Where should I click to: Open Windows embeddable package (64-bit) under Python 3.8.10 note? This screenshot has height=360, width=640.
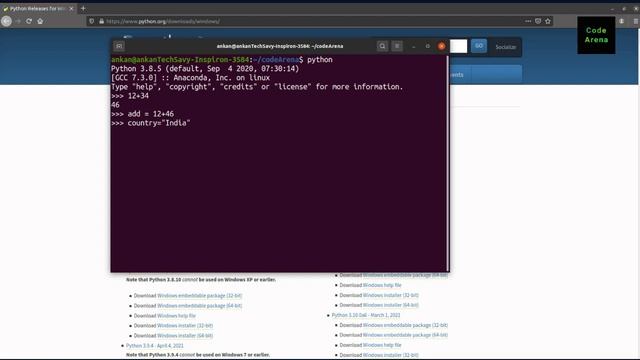(x=200, y=306)
